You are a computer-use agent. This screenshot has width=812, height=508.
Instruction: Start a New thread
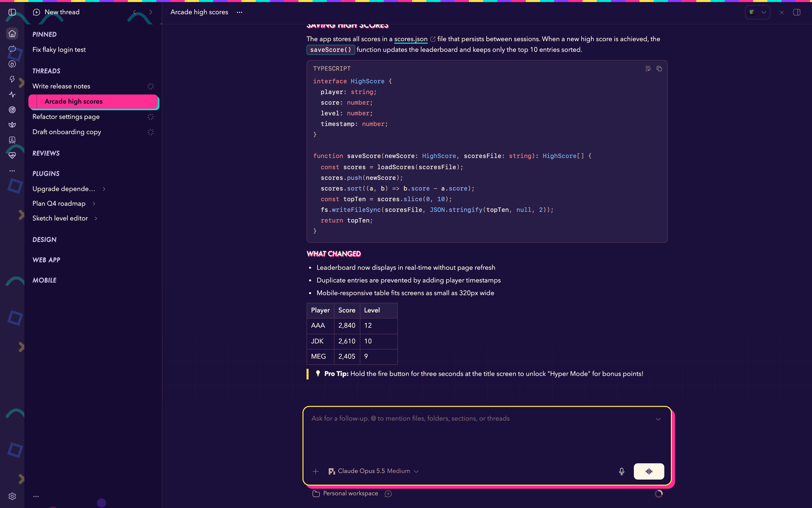click(x=56, y=12)
